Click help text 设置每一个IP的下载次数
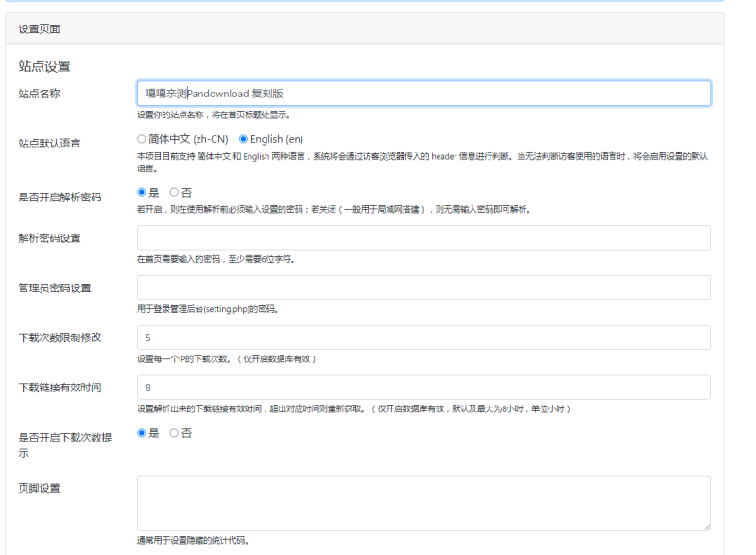Viewport: 756px width, 555px height. coord(226,358)
